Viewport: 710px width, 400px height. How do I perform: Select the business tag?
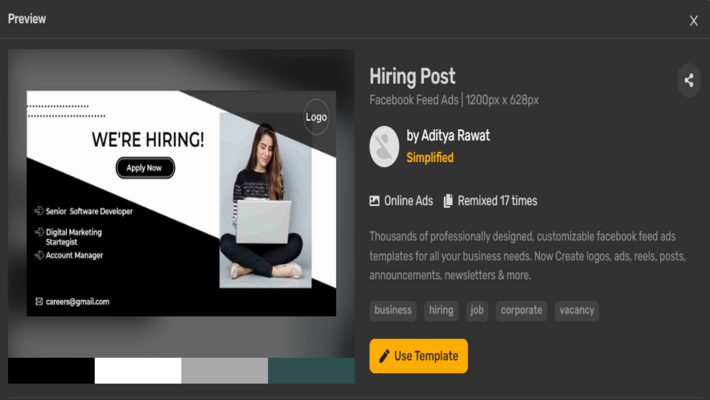tap(393, 311)
